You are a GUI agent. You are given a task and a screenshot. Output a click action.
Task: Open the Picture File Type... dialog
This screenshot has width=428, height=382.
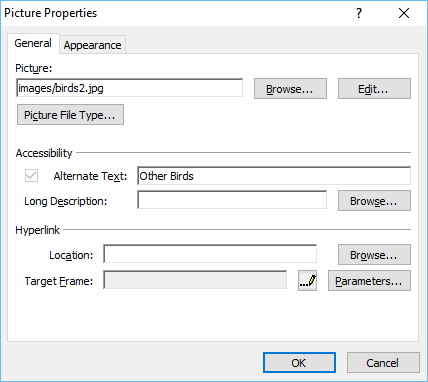pos(70,115)
